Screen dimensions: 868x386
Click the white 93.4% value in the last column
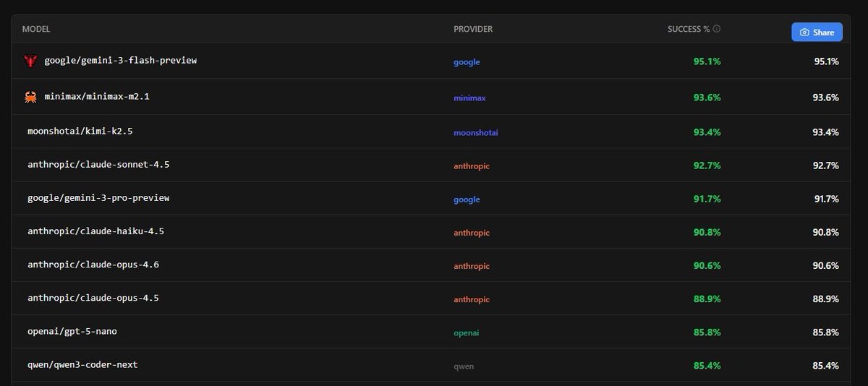coord(826,132)
